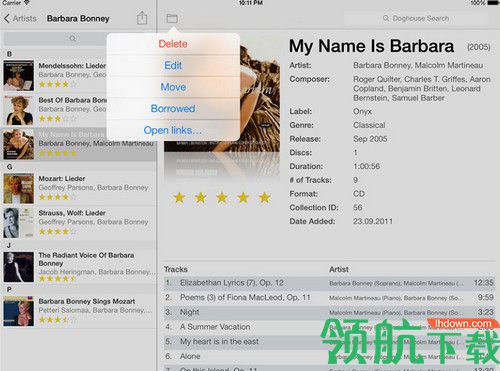The height and width of the screenshot is (371, 500).
Task: Choose Borrowed in popup menu
Action: pos(173,108)
